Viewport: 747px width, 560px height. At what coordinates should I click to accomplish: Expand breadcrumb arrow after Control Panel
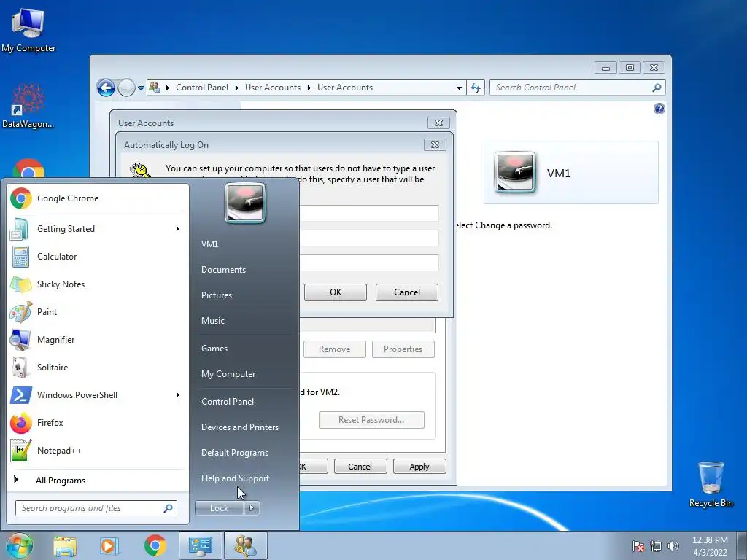237,87
